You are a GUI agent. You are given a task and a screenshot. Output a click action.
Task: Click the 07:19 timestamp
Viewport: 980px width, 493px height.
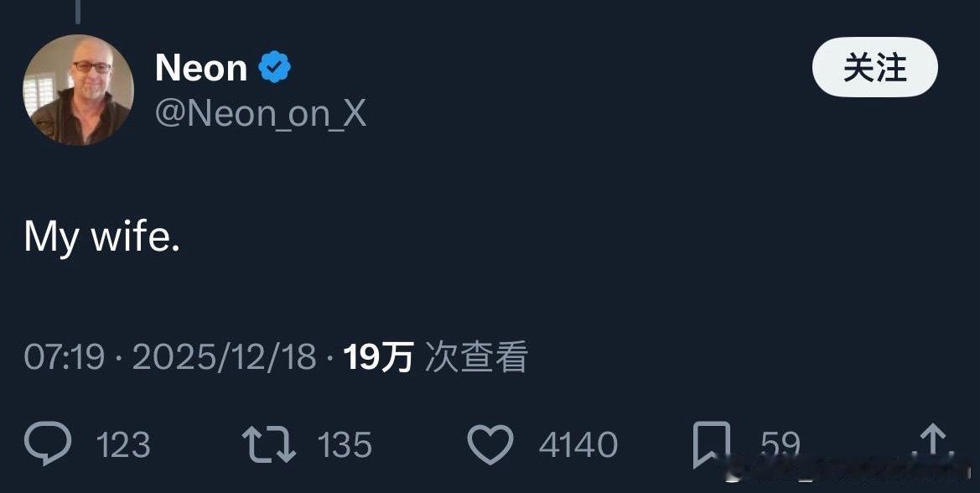click(64, 358)
